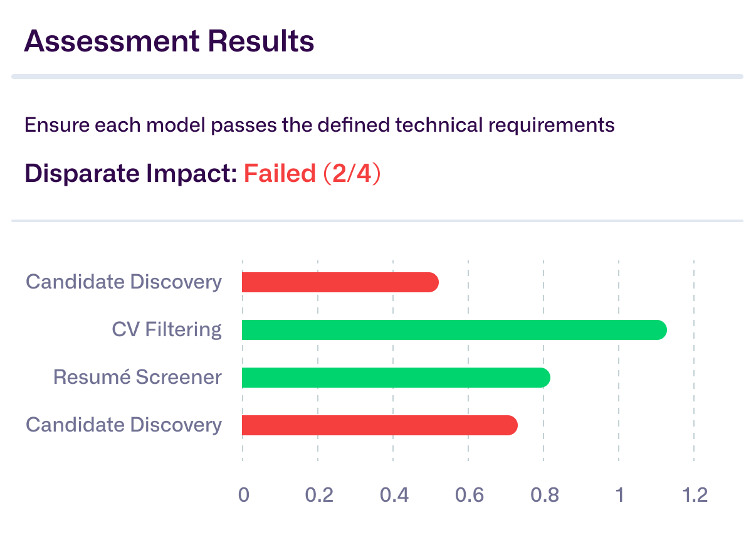
Task: Click the "Assessment Results" heading
Action: (x=169, y=41)
